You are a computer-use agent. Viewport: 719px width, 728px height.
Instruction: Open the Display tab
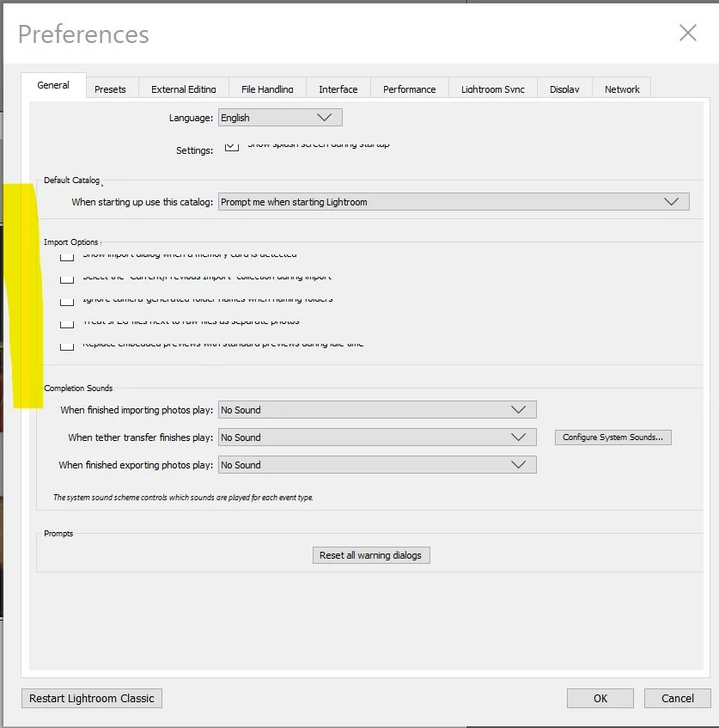click(x=564, y=89)
